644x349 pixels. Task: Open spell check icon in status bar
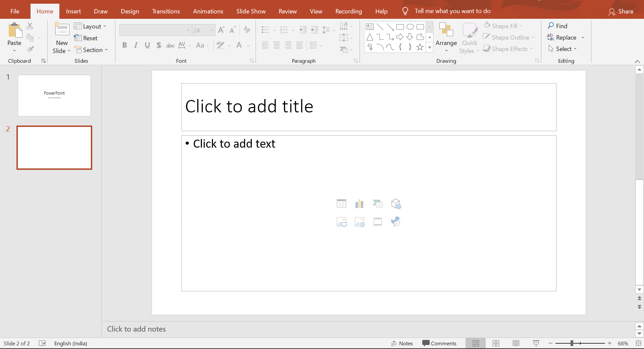pos(42,343)
